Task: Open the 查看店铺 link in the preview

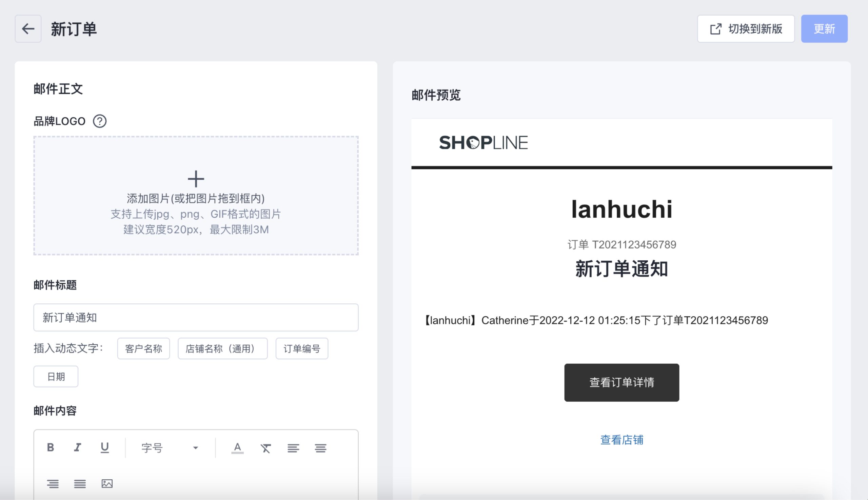Action: click(x=622, y=440)
